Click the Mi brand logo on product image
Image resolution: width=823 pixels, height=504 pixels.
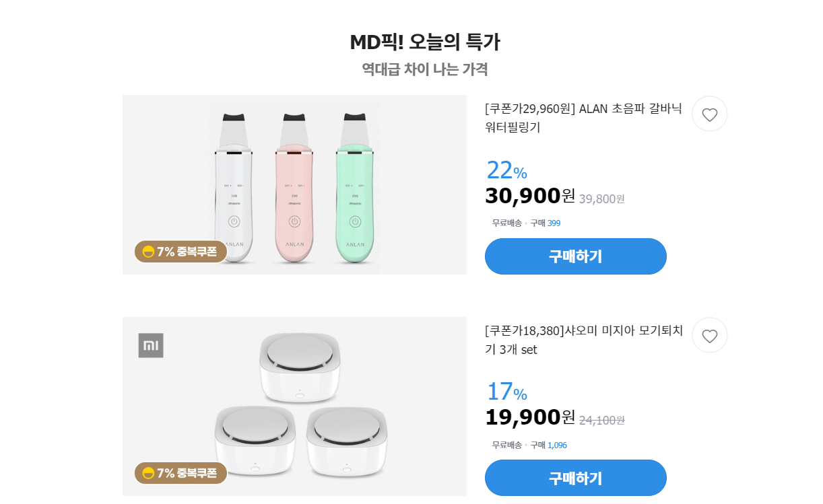[151, 345]
